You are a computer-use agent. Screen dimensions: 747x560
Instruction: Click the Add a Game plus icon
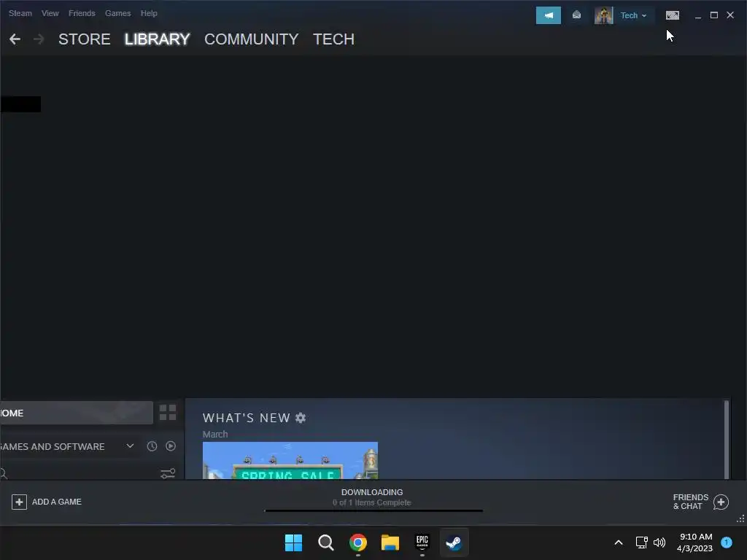(x=19, y=502)
